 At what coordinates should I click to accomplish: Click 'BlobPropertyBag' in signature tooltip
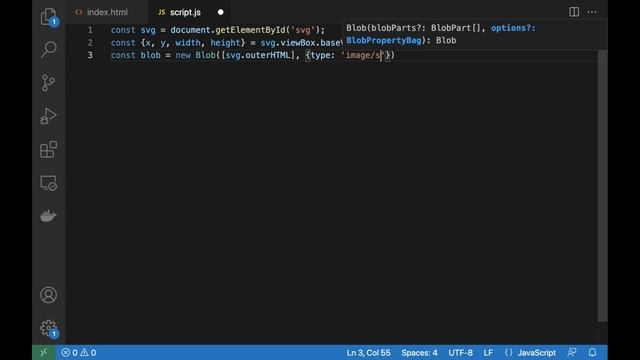point(384,40)
